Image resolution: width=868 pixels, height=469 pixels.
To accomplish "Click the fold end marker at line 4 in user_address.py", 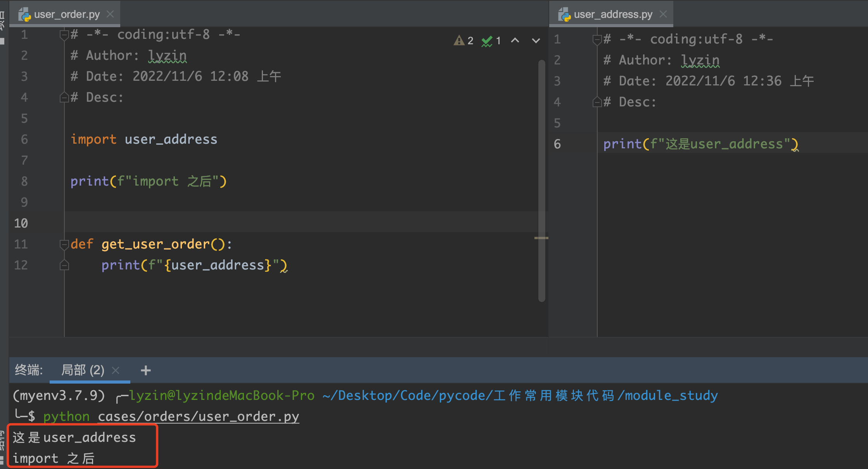I will tap(597, 102).
